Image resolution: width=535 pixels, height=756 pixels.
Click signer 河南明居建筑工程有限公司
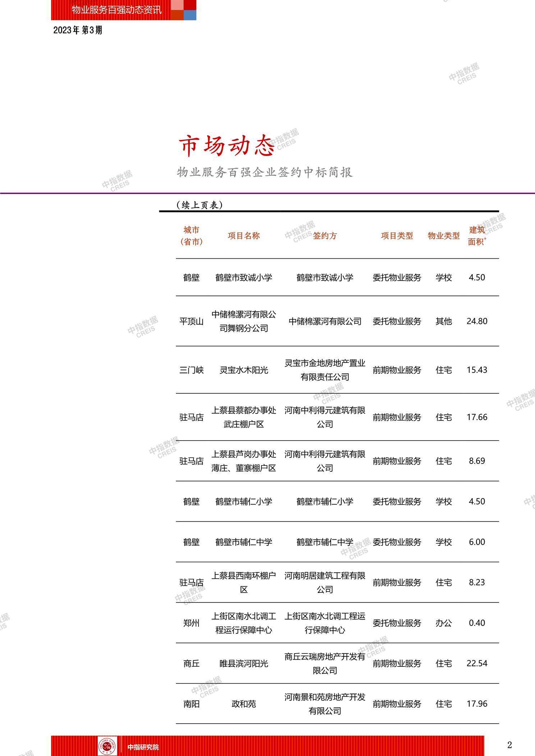pos(325,582)
